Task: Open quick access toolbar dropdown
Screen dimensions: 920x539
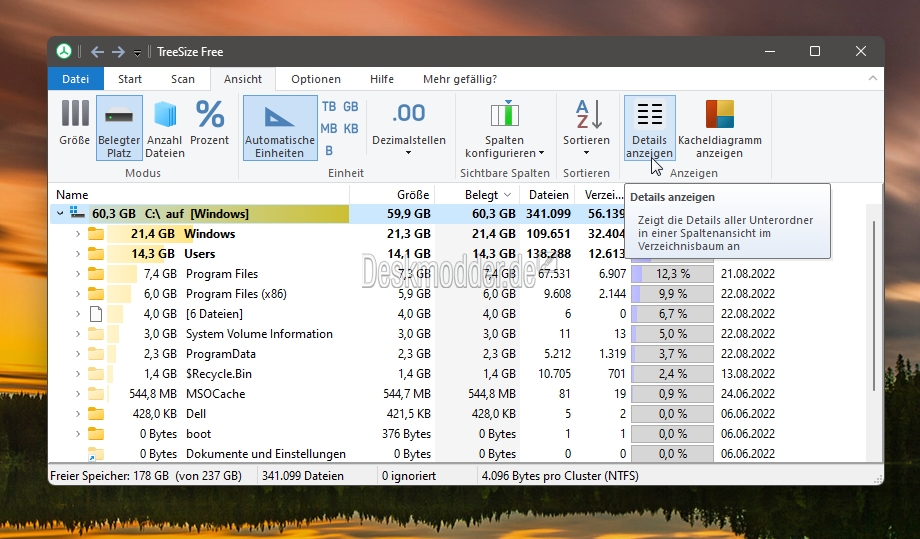Action: coord(137,53)
